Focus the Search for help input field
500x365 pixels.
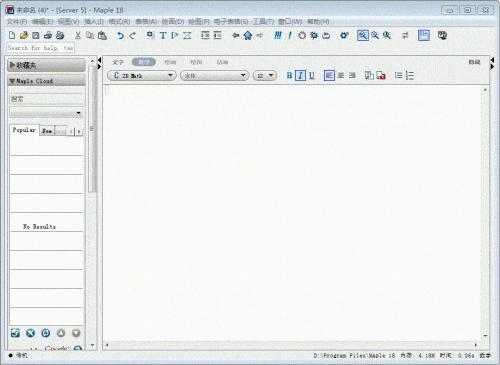coord(40,48)
